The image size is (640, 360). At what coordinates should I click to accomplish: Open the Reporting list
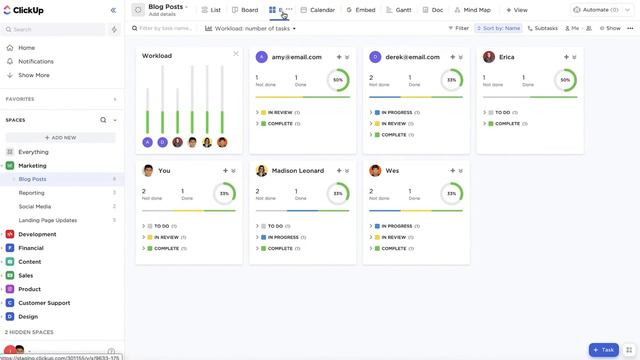pyautogui.click(x=31, y=193)
